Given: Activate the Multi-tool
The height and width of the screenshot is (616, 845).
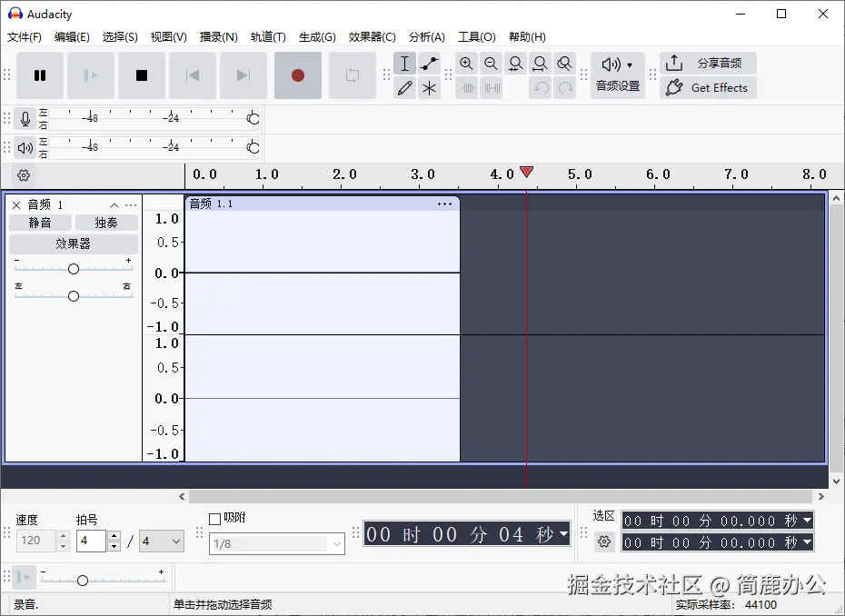Looking at the screenshot, I should (x=429, y=87).
